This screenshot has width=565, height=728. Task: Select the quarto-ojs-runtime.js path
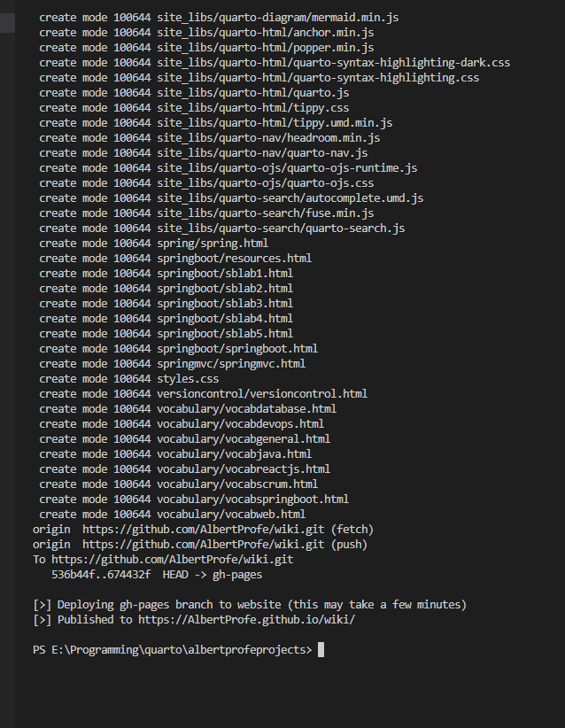point(287,168)
